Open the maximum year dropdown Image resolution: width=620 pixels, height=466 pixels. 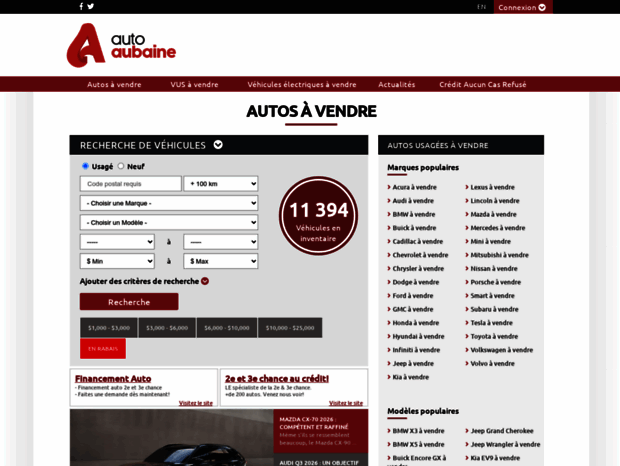(x=221, y=242)
